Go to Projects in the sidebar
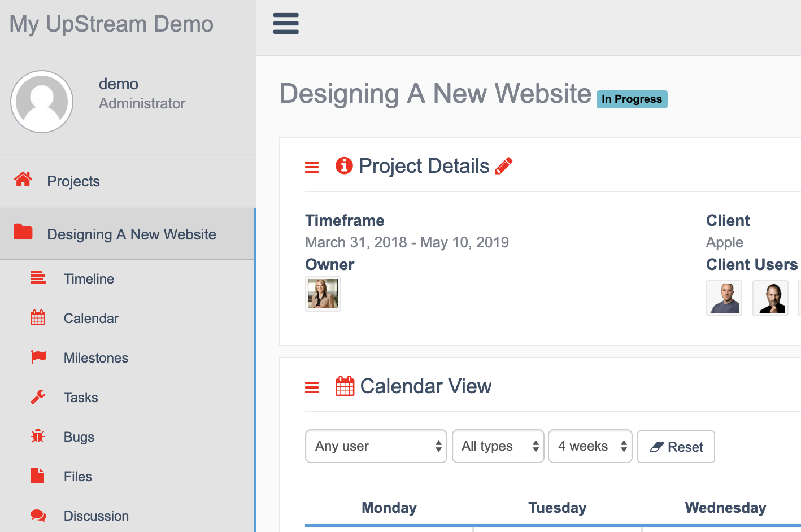 (73, 181)
